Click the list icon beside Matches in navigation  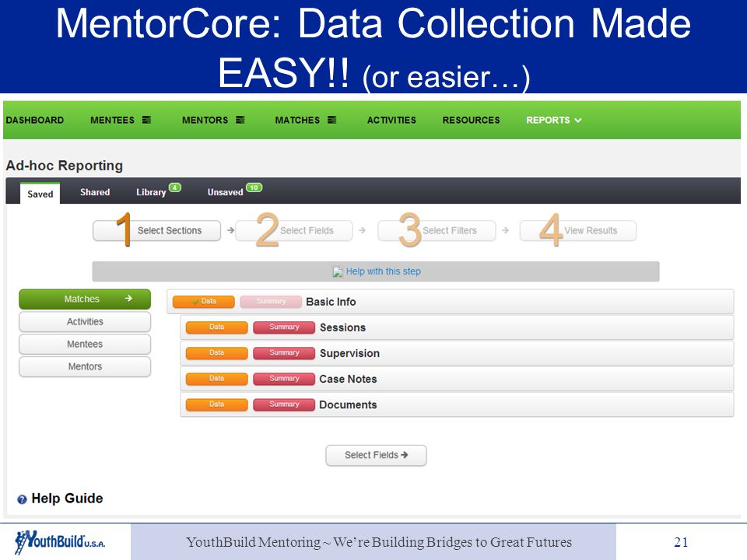332,120
